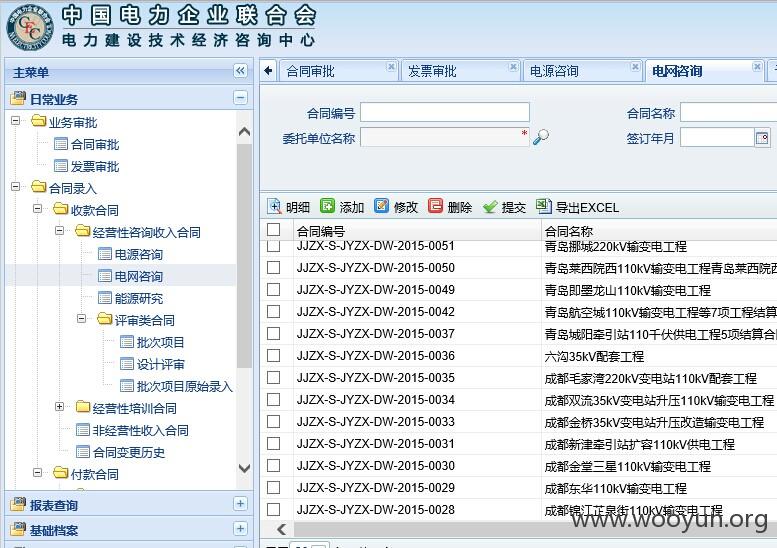The width and height of the screenshot is (777, 548).
Task: Check the select-all header checkbox
Action: tap(274, 229)
